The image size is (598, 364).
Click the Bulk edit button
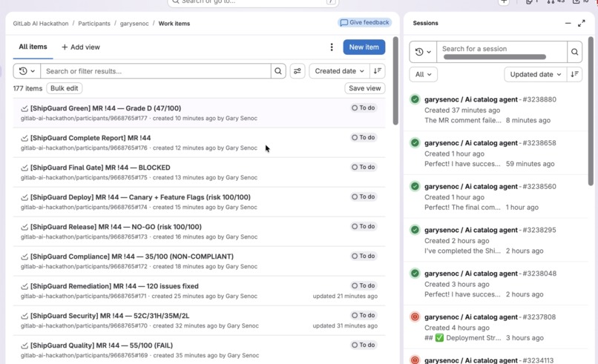64,88
